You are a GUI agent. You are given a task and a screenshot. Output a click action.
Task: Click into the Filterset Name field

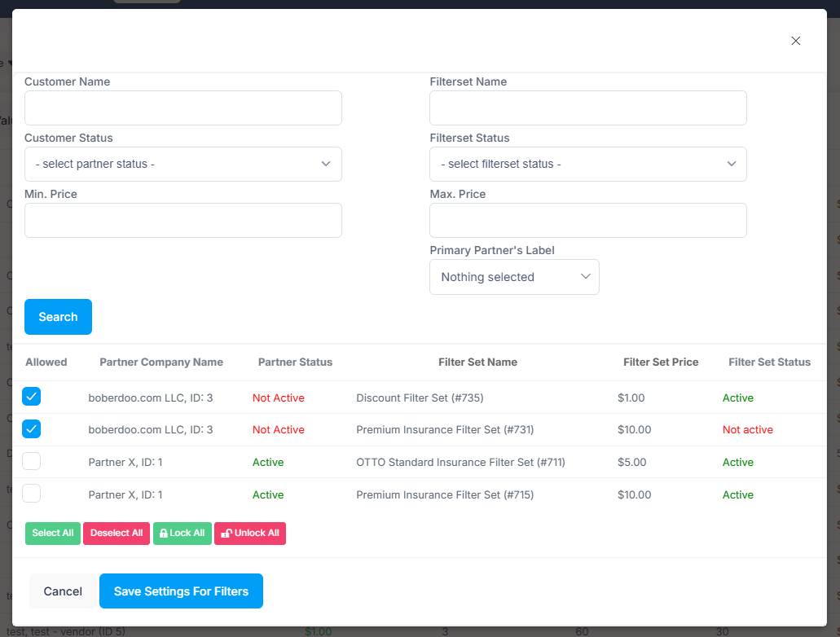click(587, 108)
